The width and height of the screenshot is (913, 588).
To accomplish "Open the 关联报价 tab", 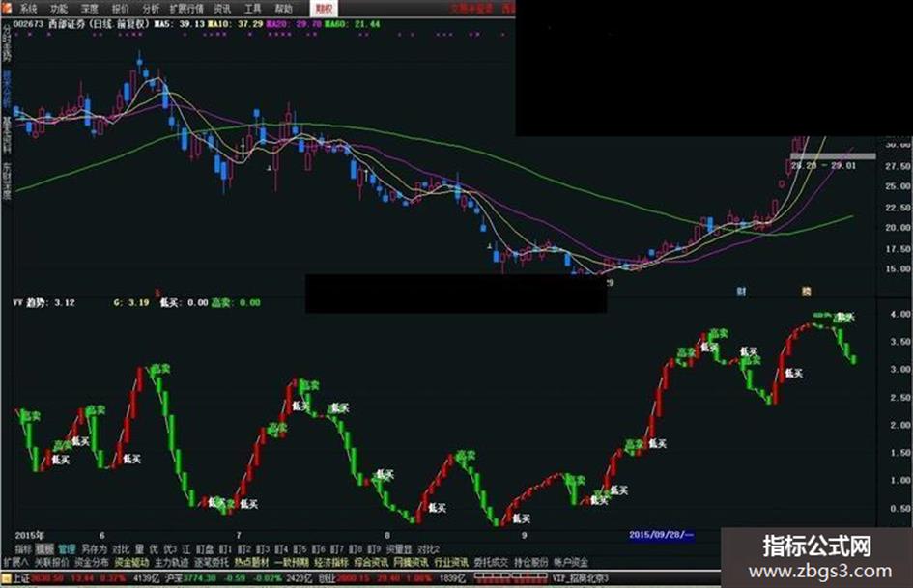I will tap(52, 562).
